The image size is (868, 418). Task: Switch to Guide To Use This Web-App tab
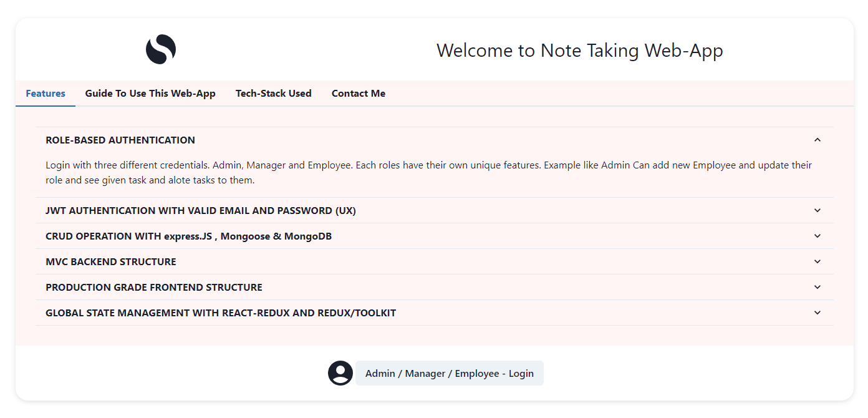(150, 94)
